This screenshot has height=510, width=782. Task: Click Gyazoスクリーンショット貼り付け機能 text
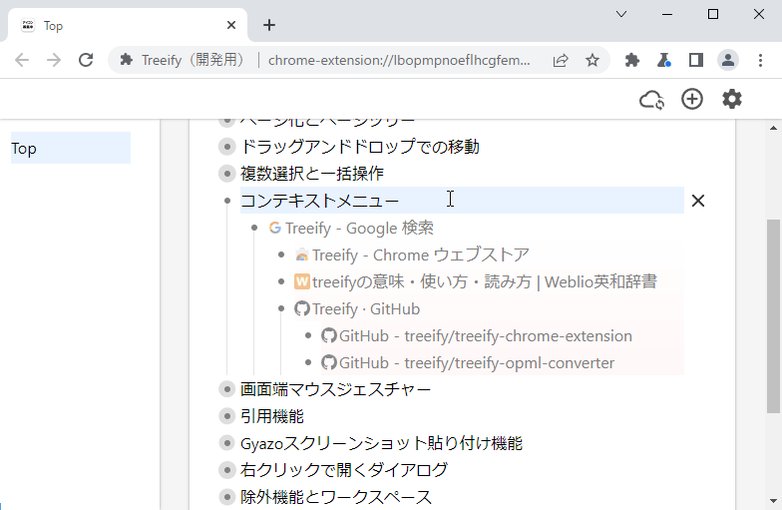(x=382, y=443)
